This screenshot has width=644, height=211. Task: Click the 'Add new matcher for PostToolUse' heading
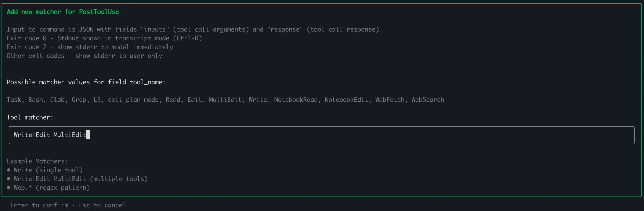coord(63,12)
